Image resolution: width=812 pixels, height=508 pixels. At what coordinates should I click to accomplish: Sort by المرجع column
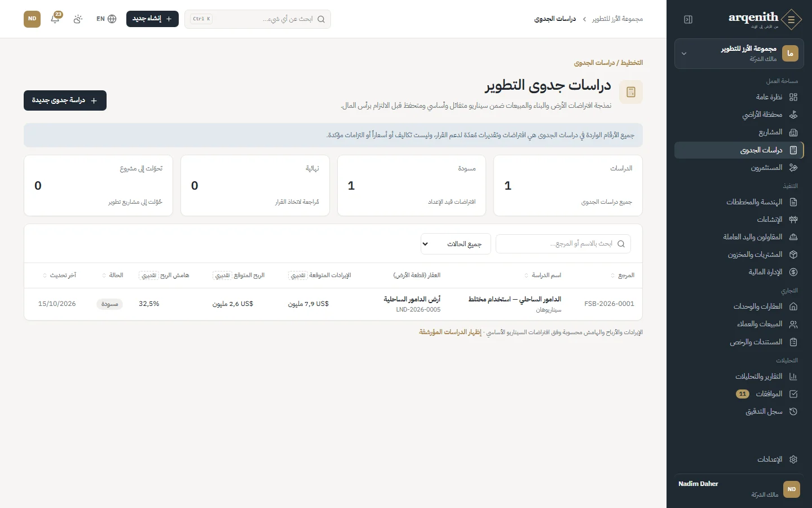point(623,275)
